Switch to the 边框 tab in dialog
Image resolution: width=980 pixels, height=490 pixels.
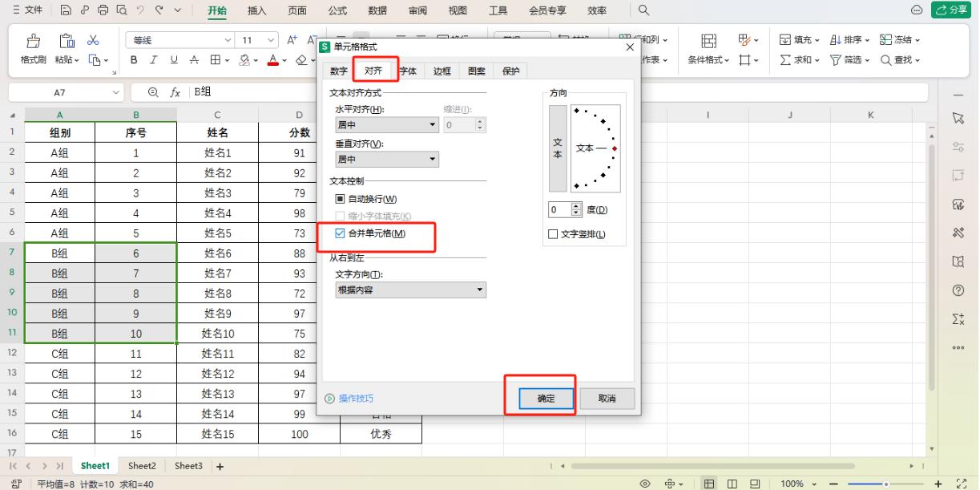click(442, 71)
